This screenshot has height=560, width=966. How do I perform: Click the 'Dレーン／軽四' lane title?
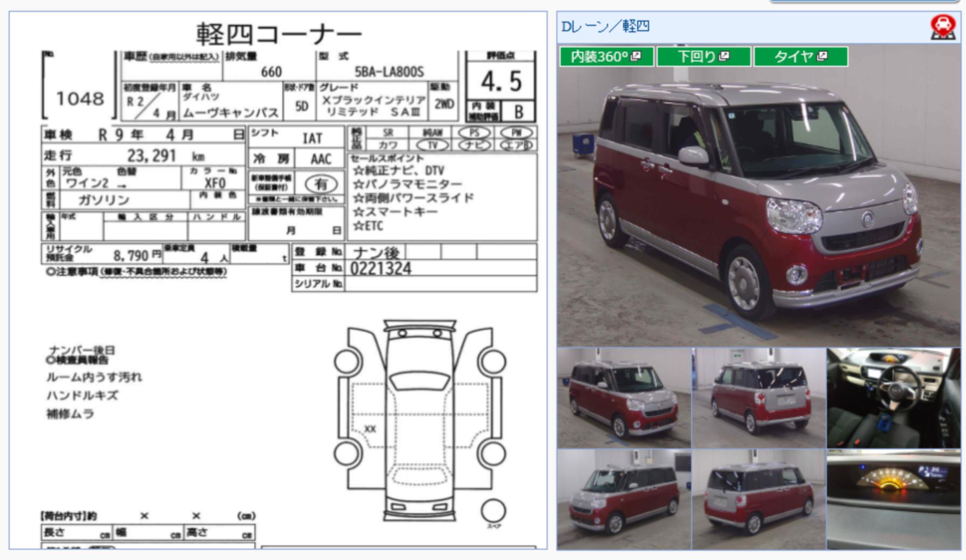605,26
